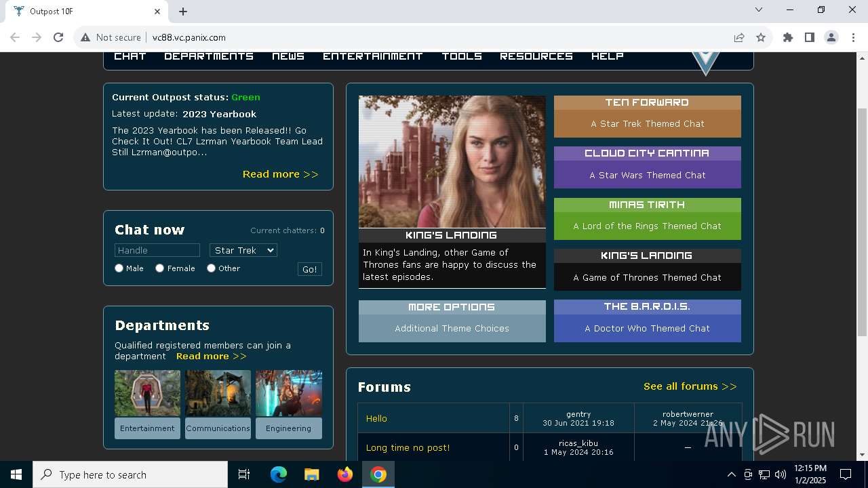Screen dimensions: 868x488
Task: Open the tab search chevron
Action: [759, 9]
